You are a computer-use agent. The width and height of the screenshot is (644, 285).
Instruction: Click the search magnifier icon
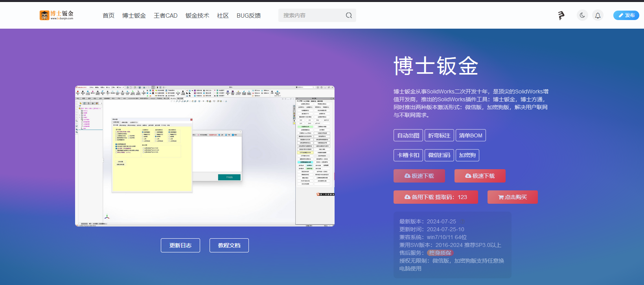point(349,15)
